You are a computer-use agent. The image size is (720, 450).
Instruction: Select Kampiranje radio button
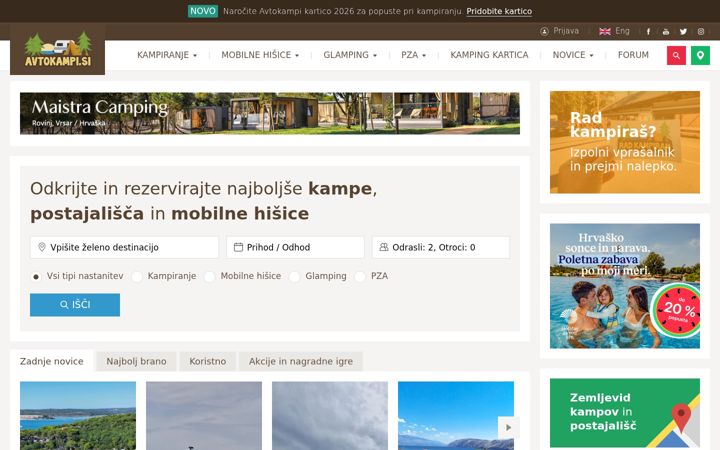[137, 276]
